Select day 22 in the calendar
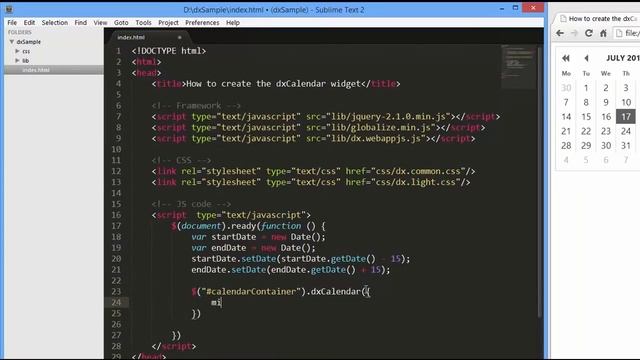The image size is (640, 360). coord(586,131)
